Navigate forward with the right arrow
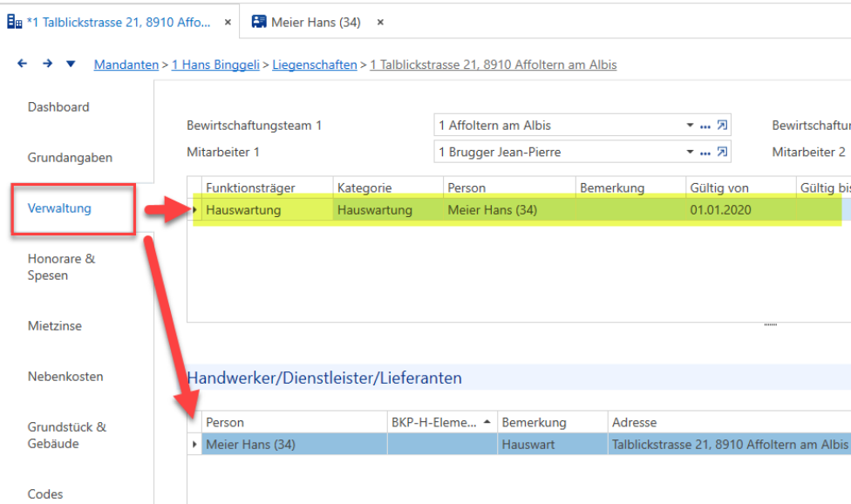Image resolution: width=851 pixels, height=504 pixels. click(48, 64)
